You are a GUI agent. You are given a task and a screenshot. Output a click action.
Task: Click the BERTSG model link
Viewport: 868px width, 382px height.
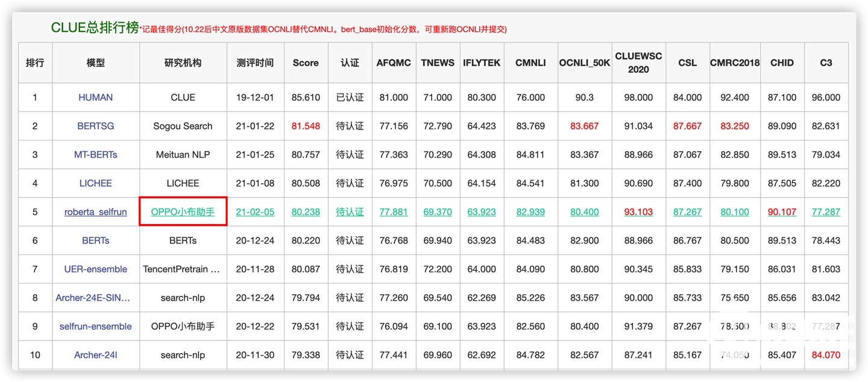click(x=95, y=126)
